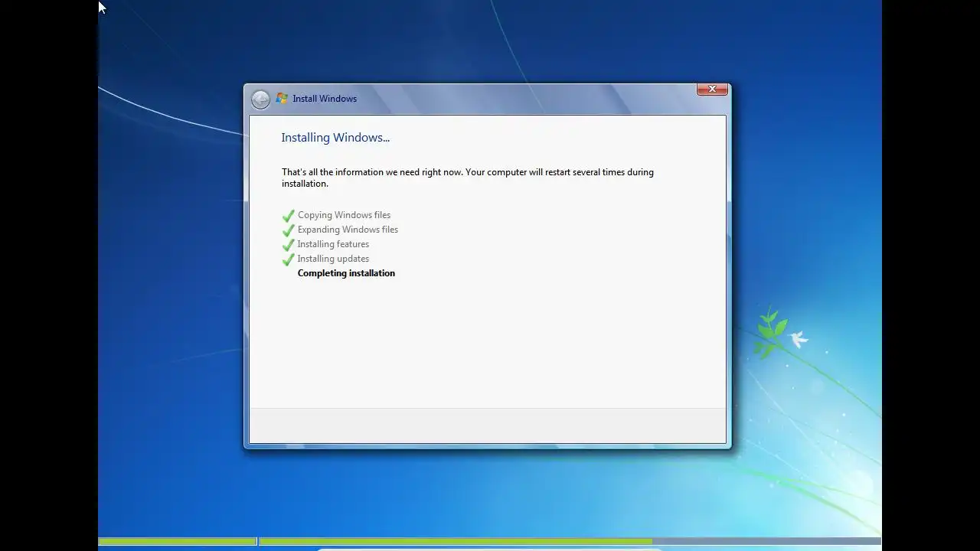
Task: Select the 'Installing updates' step text
Action: coord(333,259)
